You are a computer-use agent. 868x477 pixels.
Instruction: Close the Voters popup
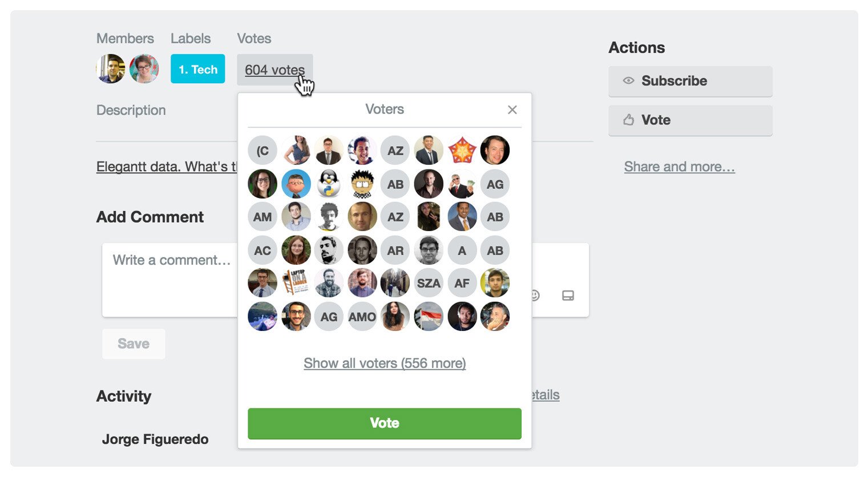coord(512,110)
